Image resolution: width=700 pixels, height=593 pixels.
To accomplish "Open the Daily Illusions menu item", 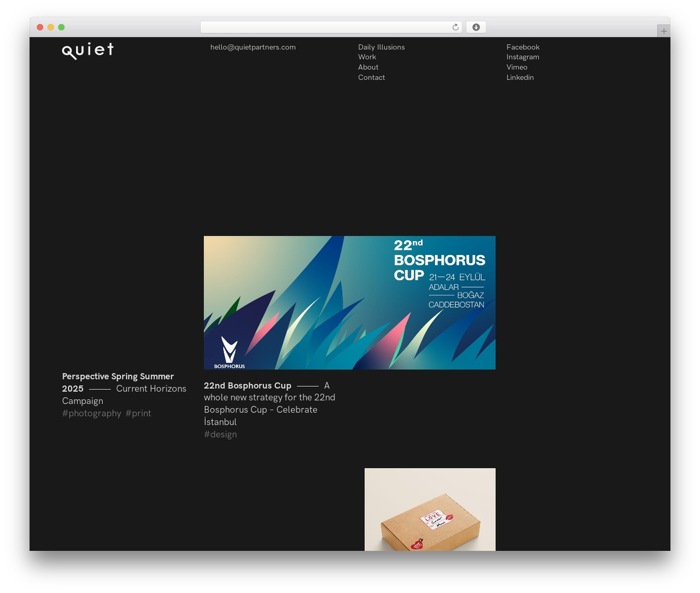I will (x=381, y=47).
